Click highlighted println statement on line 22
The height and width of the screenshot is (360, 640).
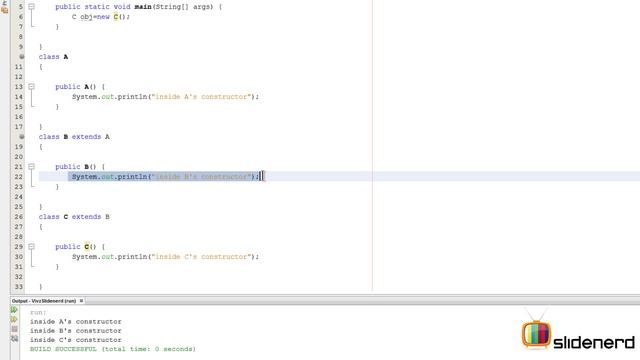point(165,177)
